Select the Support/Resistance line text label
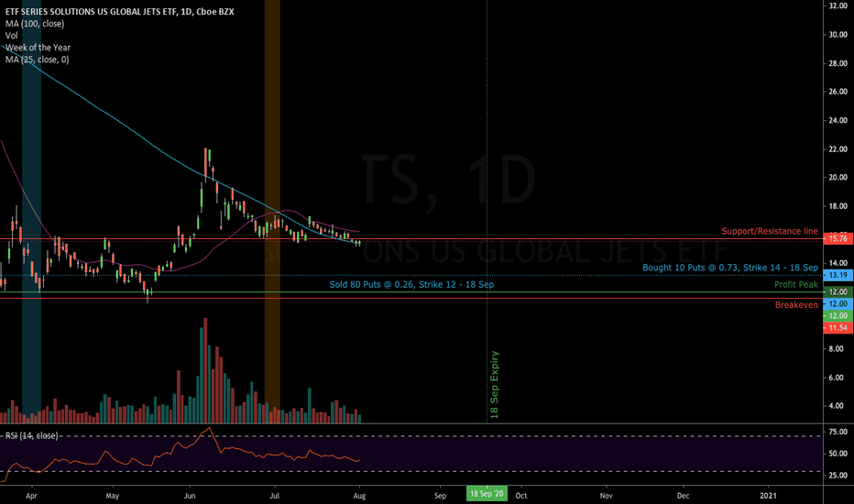This screenshot has height=504, width=854. [x=770, y=231]
